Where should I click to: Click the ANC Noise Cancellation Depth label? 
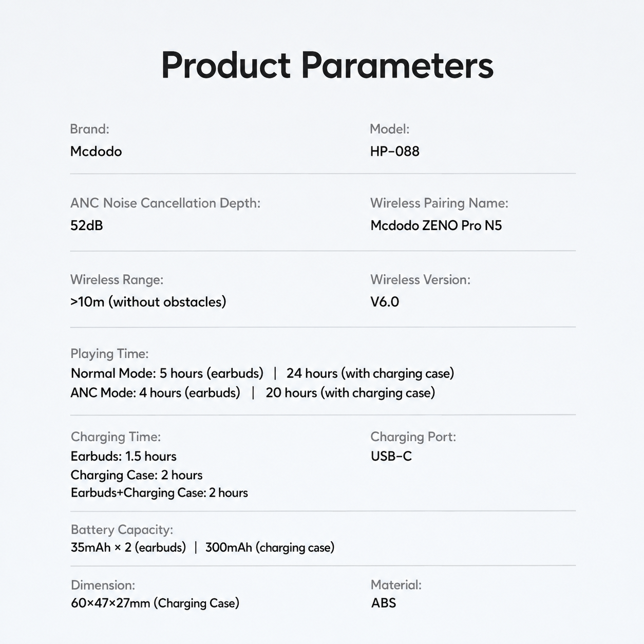pyautogui.click(x=165, y=203)
